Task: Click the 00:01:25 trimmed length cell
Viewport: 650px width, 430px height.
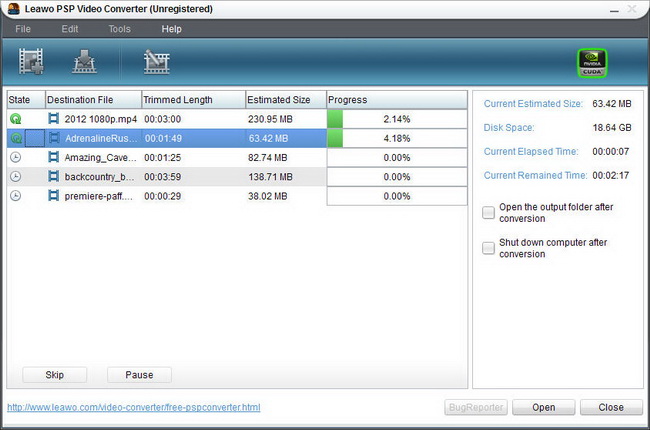Action: [x=162, y=158]
